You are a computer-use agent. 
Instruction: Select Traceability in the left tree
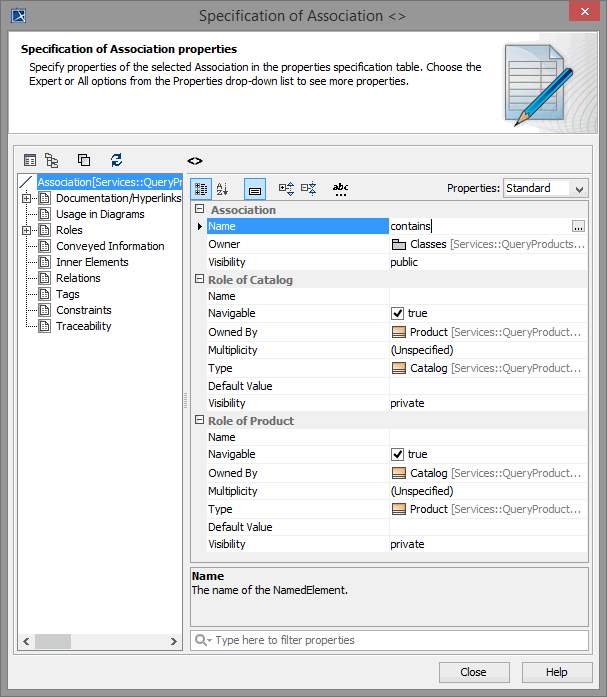pyautogui.click(x=83, y=326)
